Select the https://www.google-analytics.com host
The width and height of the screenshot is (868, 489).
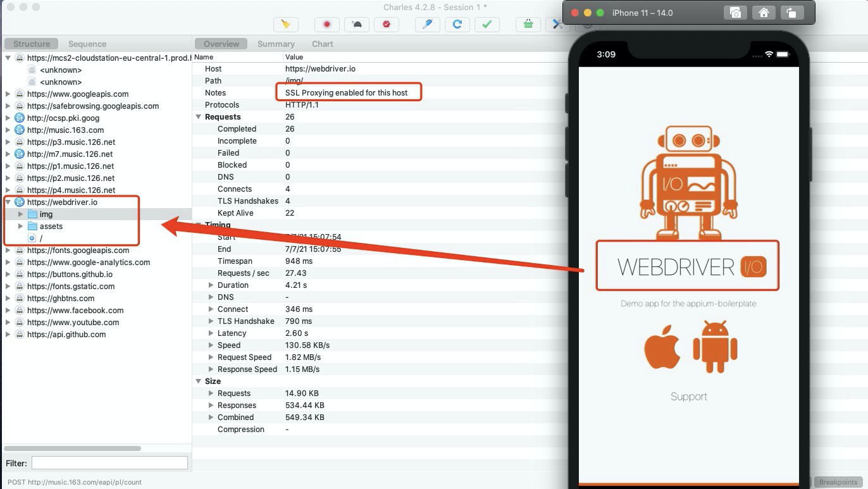89,263
